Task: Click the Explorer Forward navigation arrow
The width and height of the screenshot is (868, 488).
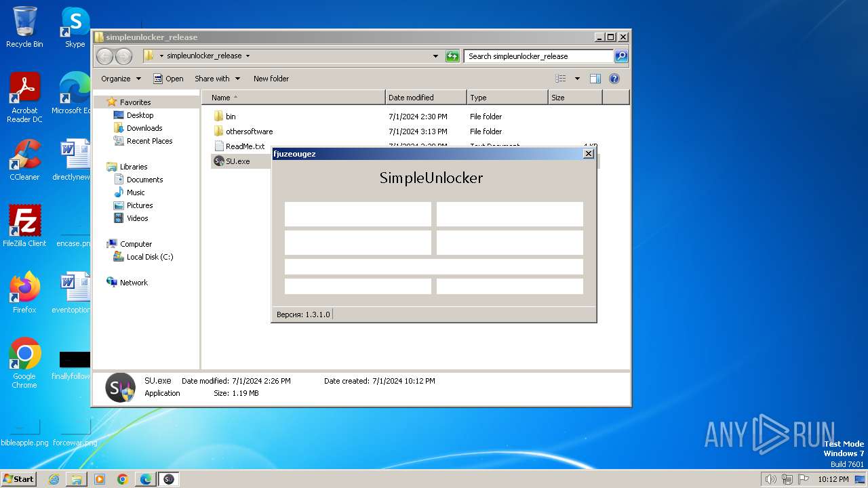Action: click(123, 56)
